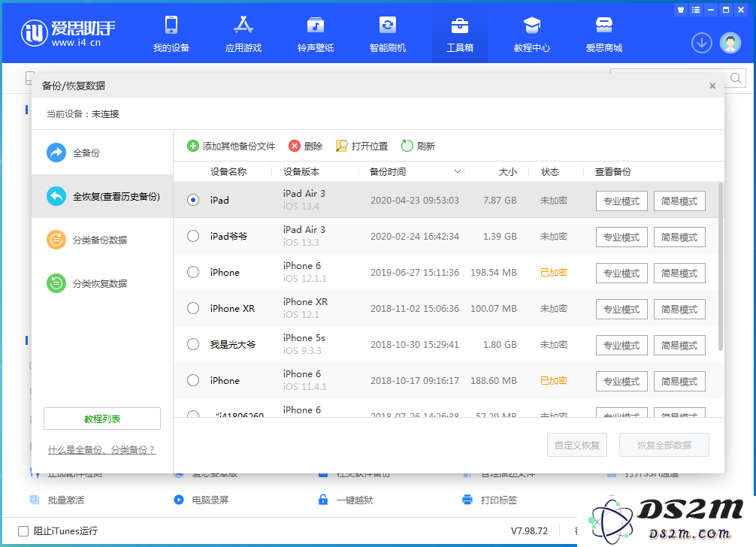Click the search magnifier icon in background window
Viewport: 756px width, 547px height.
tap(736, 78)
